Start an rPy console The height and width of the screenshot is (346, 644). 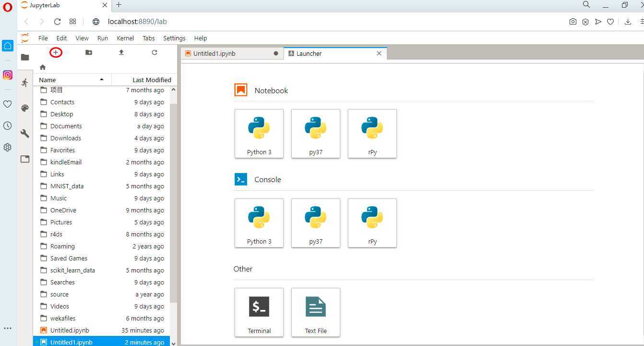click(x=372, y=223)
